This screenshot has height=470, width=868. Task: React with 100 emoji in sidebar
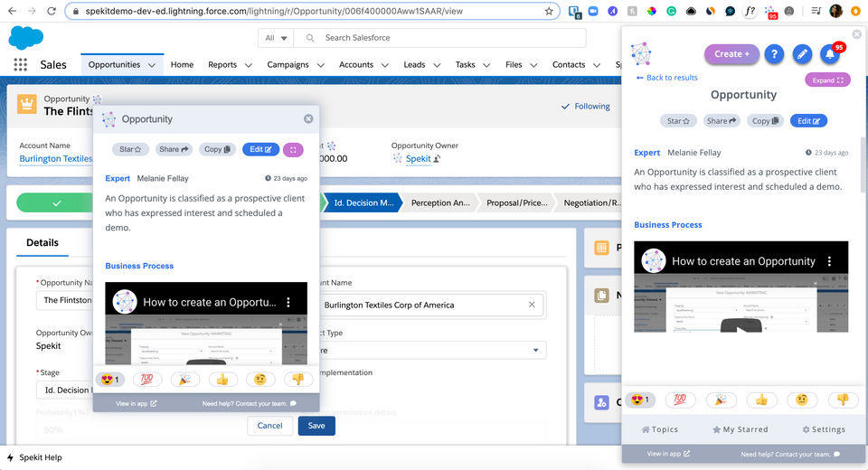(680, 399)
